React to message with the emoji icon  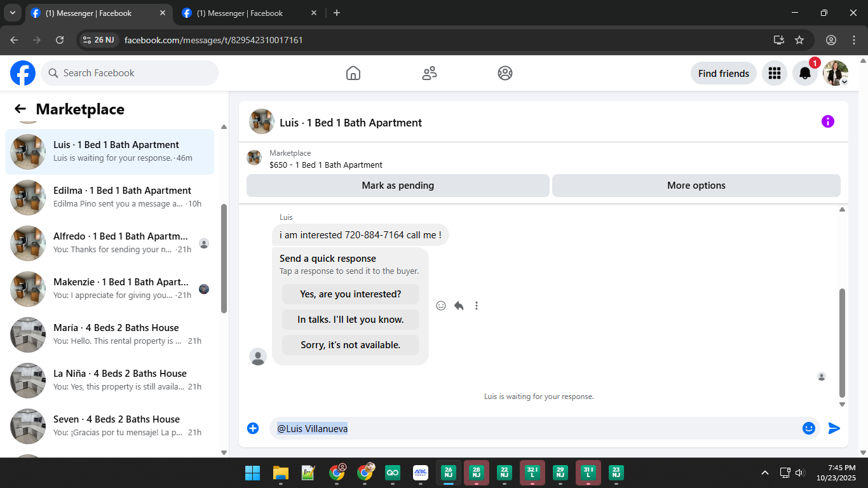click(x=441, y=306)
